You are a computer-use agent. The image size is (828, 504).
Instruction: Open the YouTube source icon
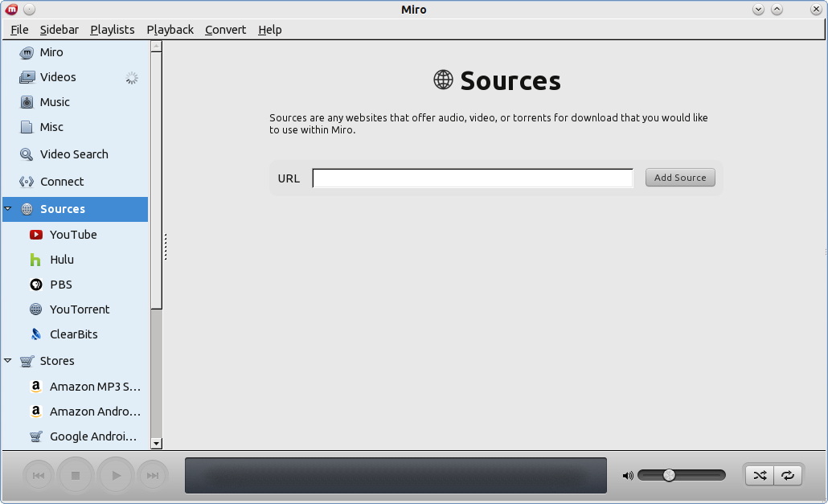[36, 235]
